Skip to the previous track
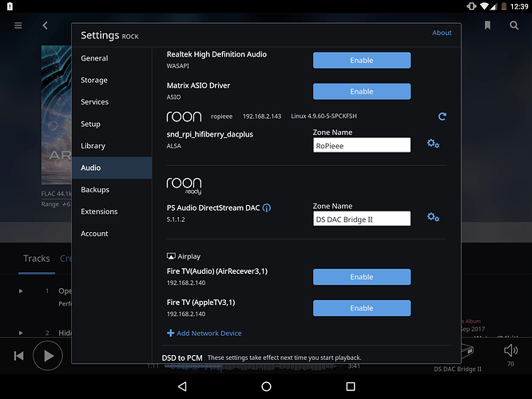Image resolution: width=532 pixels, height=399 pixels. (18, 356)
